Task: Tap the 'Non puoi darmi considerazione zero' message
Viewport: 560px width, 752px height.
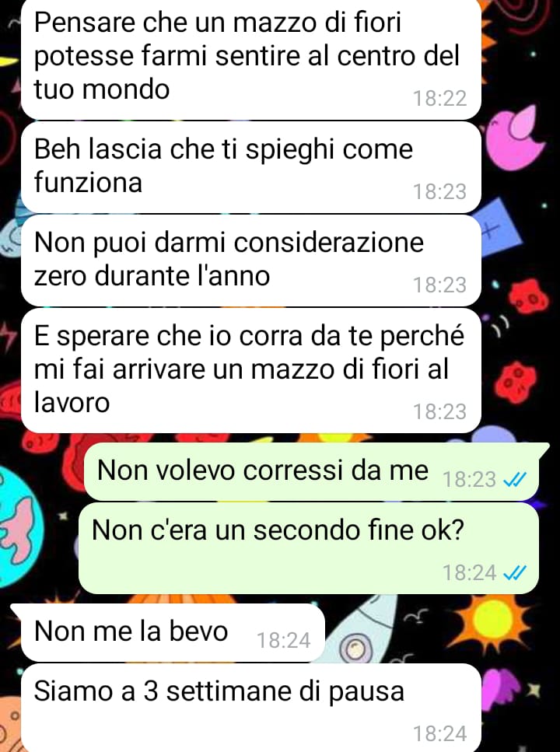Action: point(251,261)
